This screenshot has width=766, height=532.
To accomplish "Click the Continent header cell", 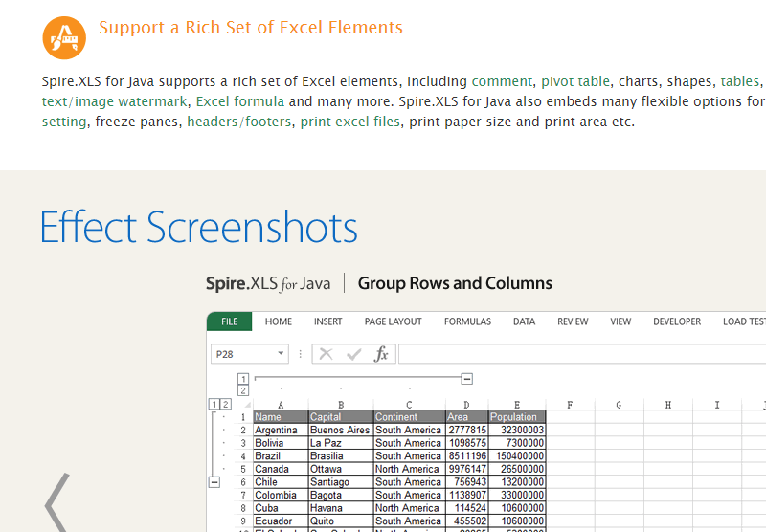I will 410,417.
